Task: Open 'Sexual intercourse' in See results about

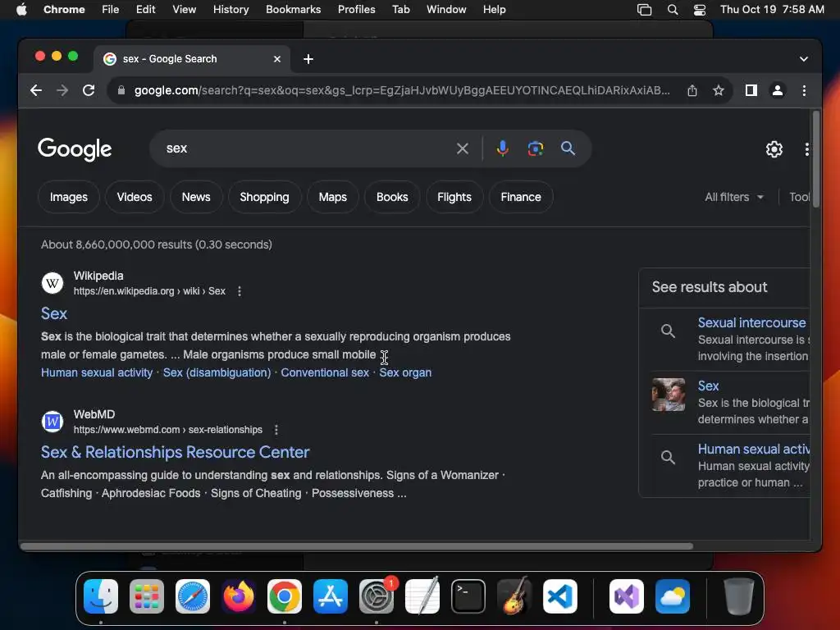Action: (x=751, y=322)
